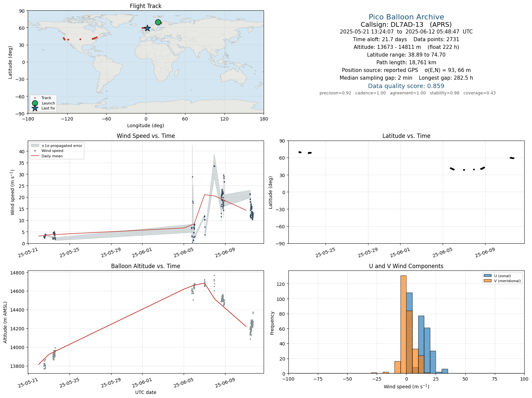Click the Path length: 18,761 km text
Viewport: 532px width, 398px height.
click(x=406, y=63)
